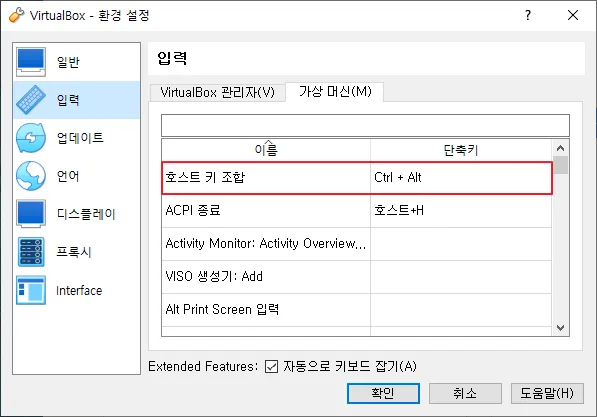Click the 입력 keyboard icon

point(31,100)
